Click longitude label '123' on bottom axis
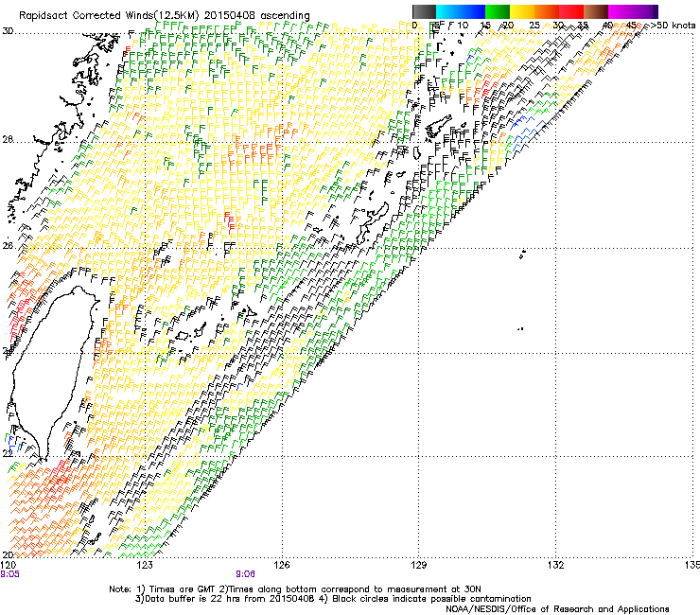700x615 pixels. coord(145,565)
